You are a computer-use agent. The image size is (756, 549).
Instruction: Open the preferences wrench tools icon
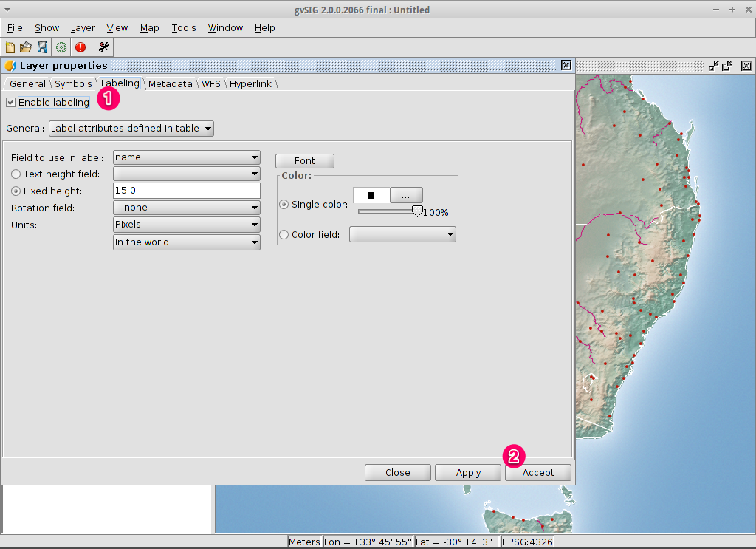103,47
